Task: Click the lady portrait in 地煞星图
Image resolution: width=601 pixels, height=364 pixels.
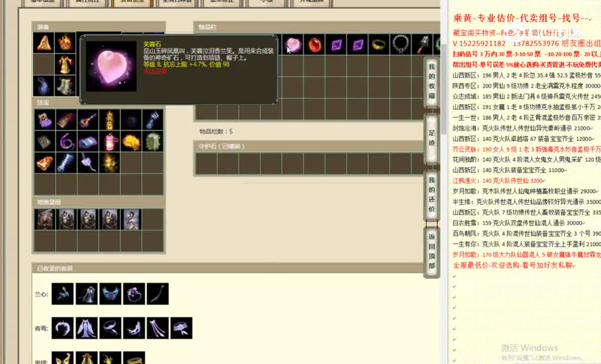Action: click(x=131, y=219)
